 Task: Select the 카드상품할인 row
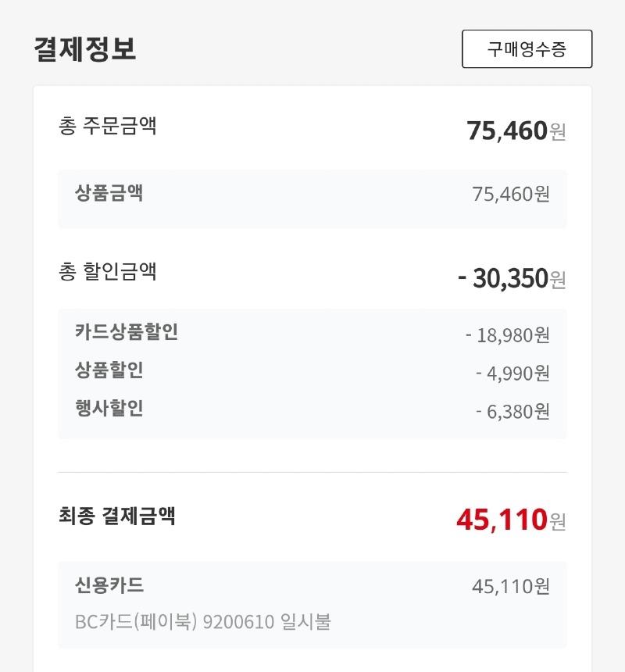click(x=312, y=334)
